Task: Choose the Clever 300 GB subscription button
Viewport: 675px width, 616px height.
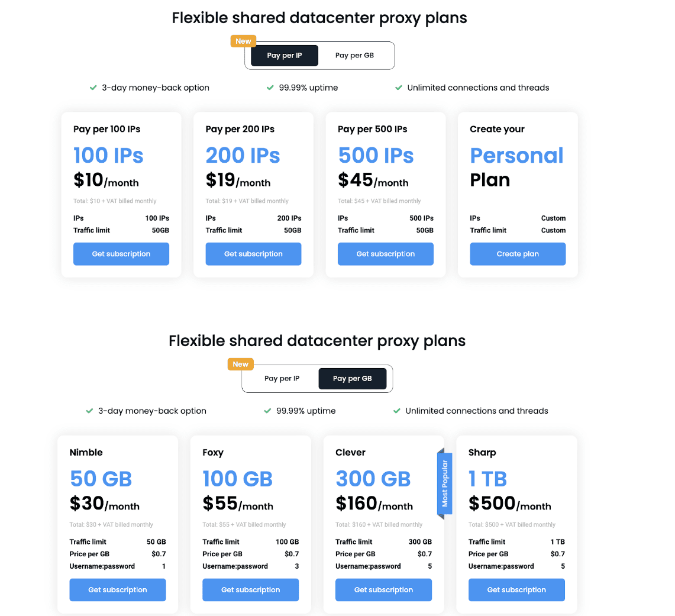Action: point(383,590)
